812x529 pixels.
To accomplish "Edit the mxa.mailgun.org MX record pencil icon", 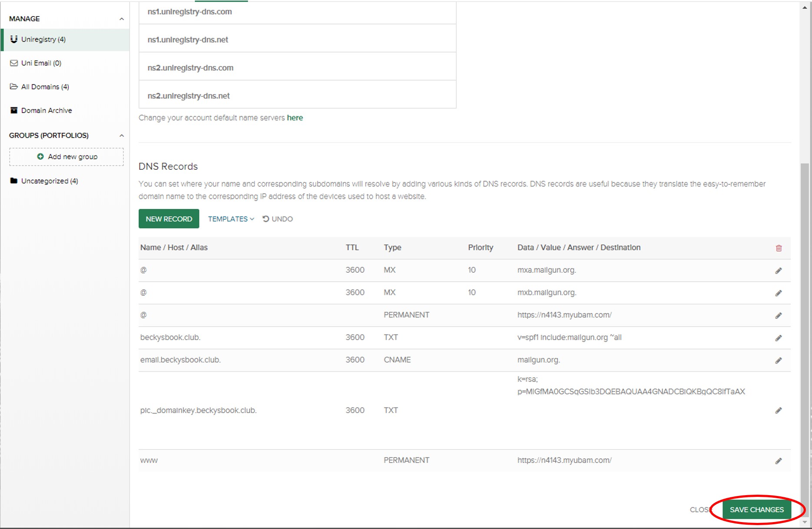I will pos(779,271).
